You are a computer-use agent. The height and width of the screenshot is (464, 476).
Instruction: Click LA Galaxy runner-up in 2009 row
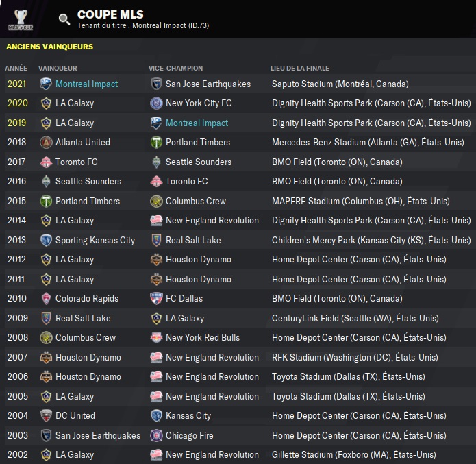click(185, 318)
